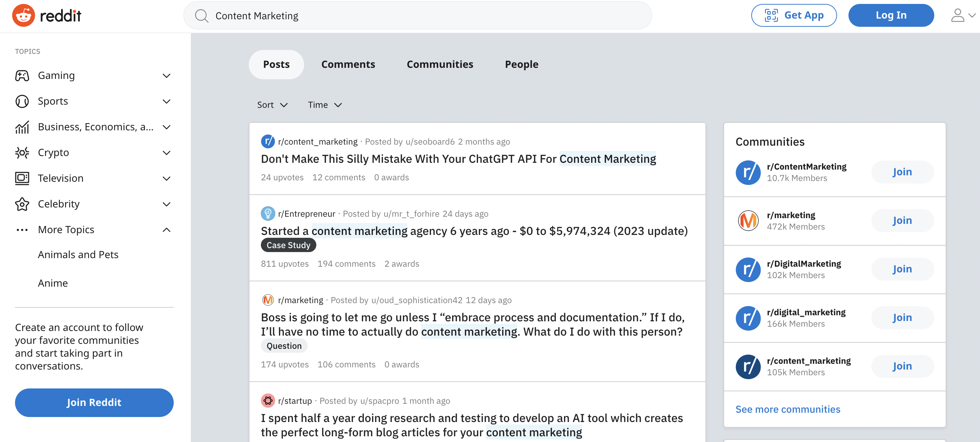Join r/content_marketing with 105k members

click(x=902, y=366)
